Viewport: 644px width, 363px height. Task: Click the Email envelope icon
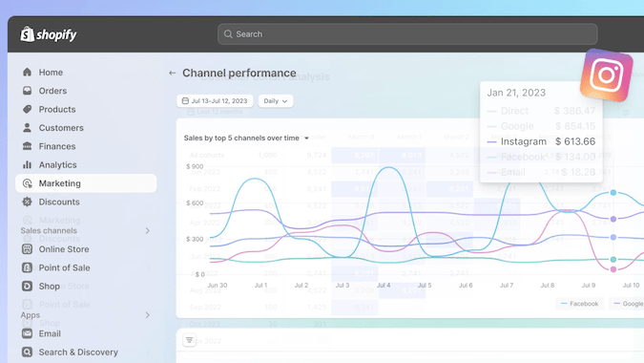(27, 333)
